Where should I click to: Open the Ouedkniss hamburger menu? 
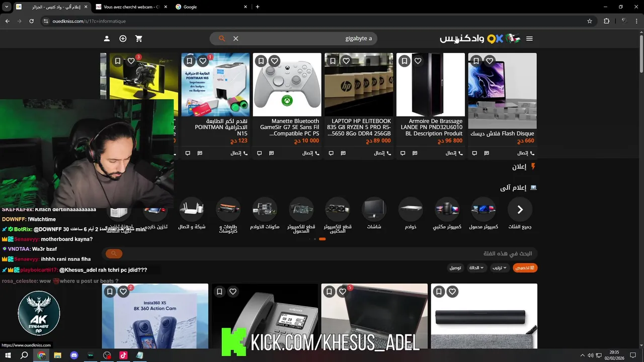[529, 39]
